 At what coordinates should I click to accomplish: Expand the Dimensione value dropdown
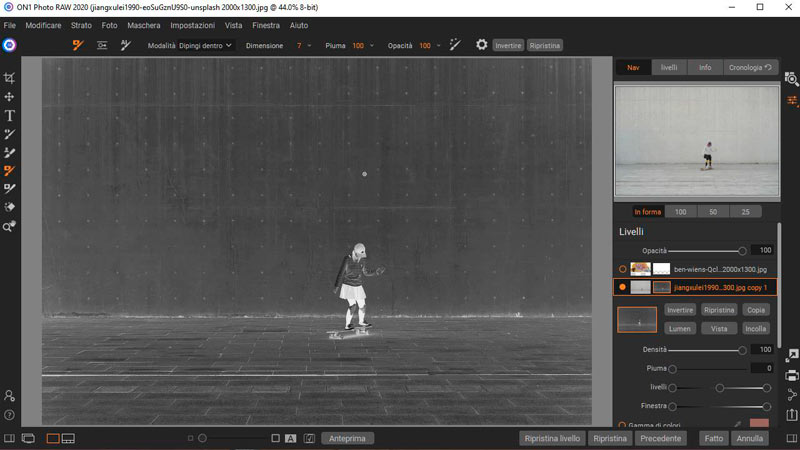(309, 46)
